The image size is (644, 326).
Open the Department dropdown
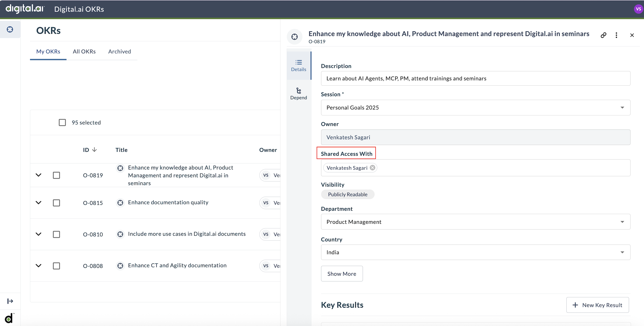click(475, 222)
